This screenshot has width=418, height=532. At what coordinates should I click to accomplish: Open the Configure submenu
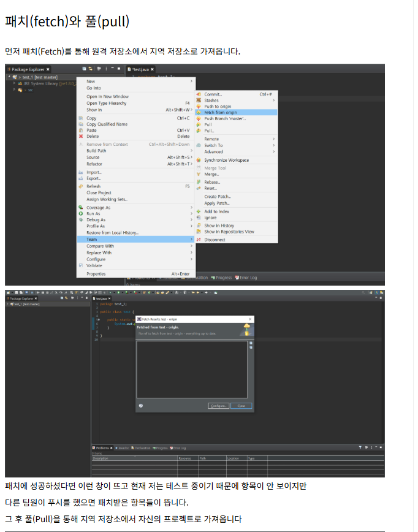point(136,259)
